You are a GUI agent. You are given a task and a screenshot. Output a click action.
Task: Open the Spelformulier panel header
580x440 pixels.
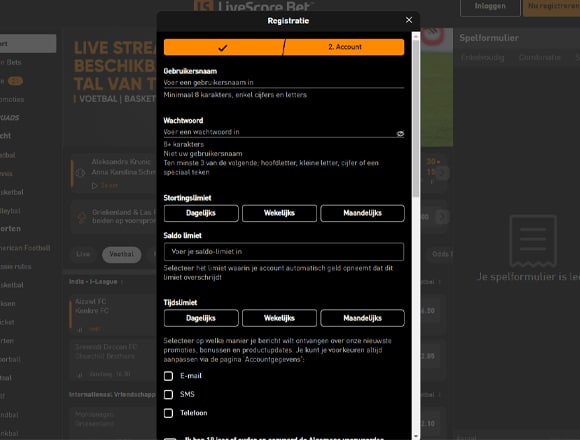point(489,38)
